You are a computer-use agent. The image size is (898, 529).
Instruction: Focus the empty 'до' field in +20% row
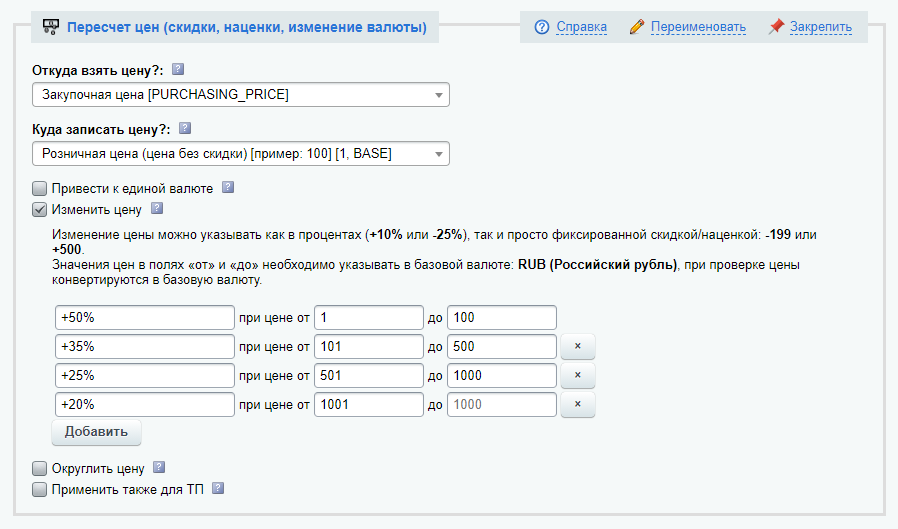(x=501, y=405)
